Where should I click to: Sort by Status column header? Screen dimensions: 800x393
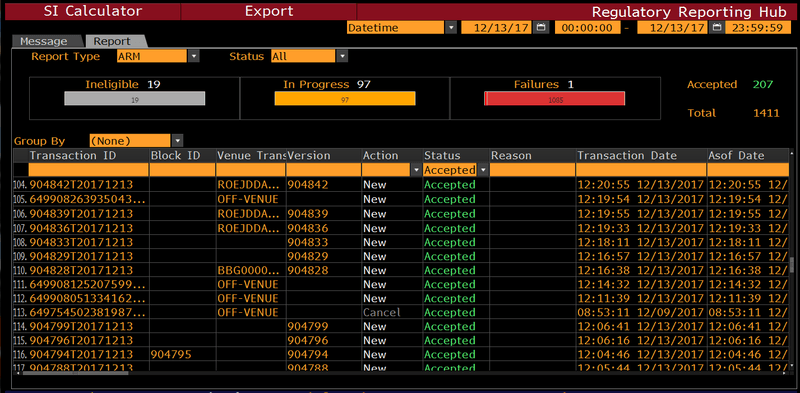click(x=456, y=156)
